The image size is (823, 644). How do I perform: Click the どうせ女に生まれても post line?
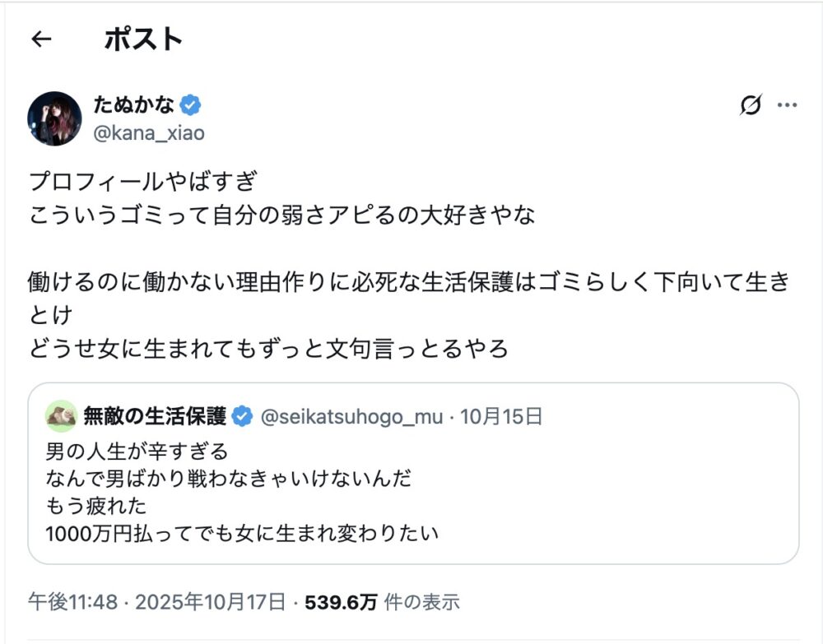point(267,350)
